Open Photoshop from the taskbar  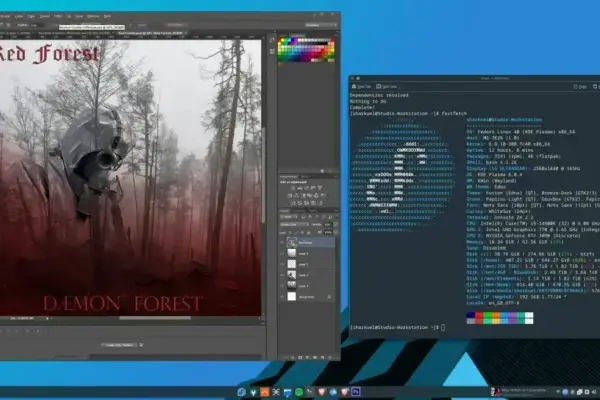pos(355,392)
